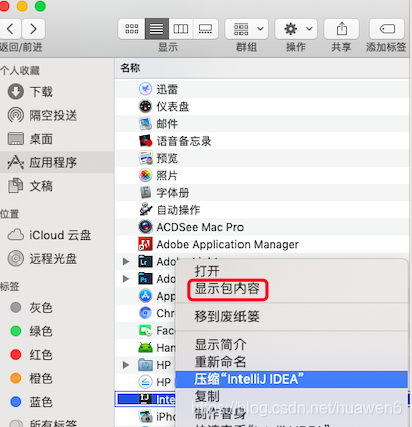Screen dimensions: 412x427
Task: Choose 重新命名 in the context menu
Action: pyautogui.click(x=221, y=362)
